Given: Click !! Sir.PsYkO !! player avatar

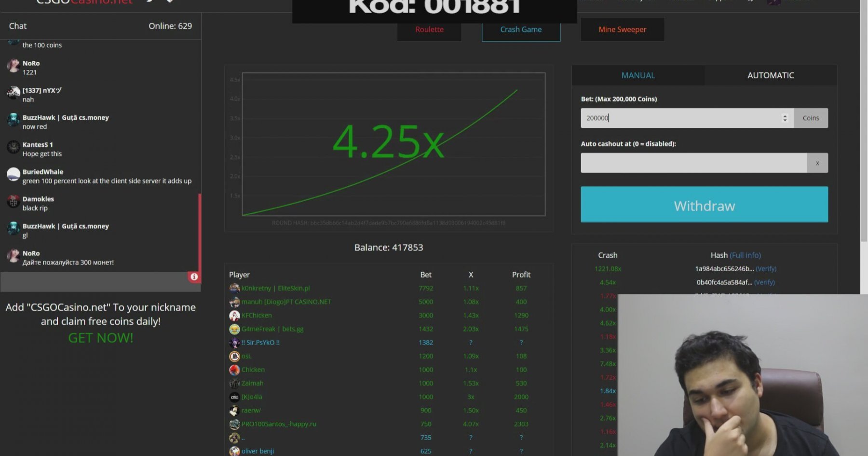Looking at the screenshot, I should tap(234, 343).
